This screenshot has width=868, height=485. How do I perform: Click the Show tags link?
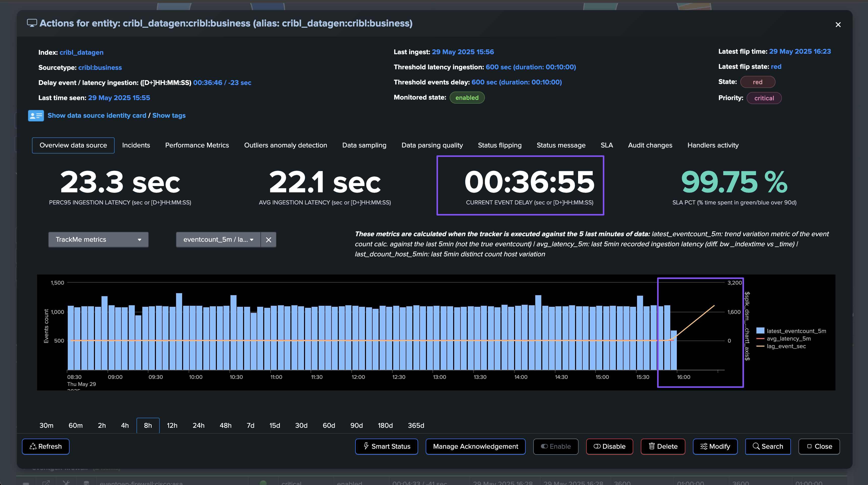click(169, 116)
